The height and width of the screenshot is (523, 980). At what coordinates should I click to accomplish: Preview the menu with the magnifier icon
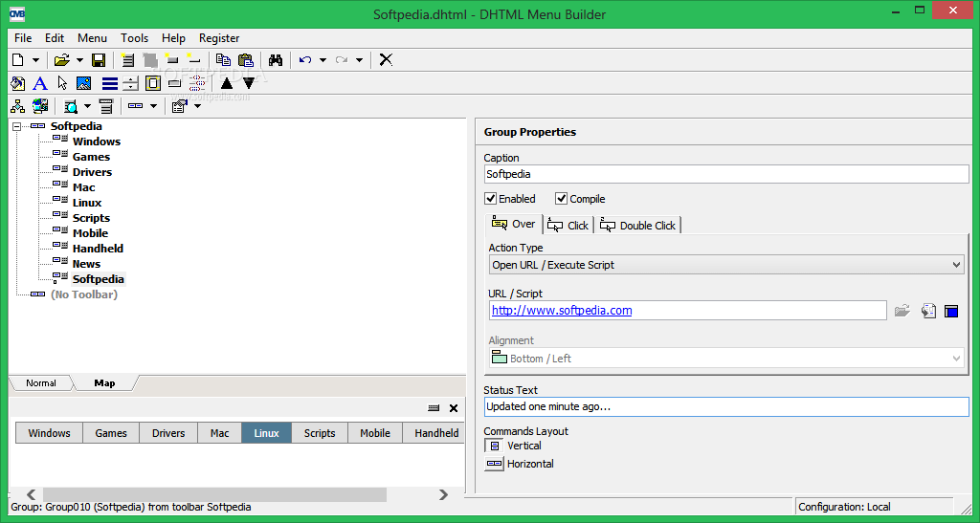point(71,106)
